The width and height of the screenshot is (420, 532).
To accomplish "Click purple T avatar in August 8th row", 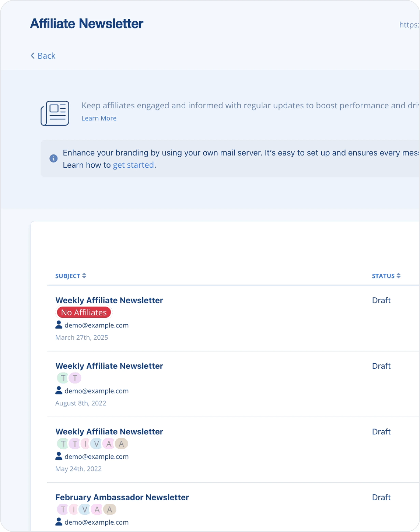I will tap(75, 378).
